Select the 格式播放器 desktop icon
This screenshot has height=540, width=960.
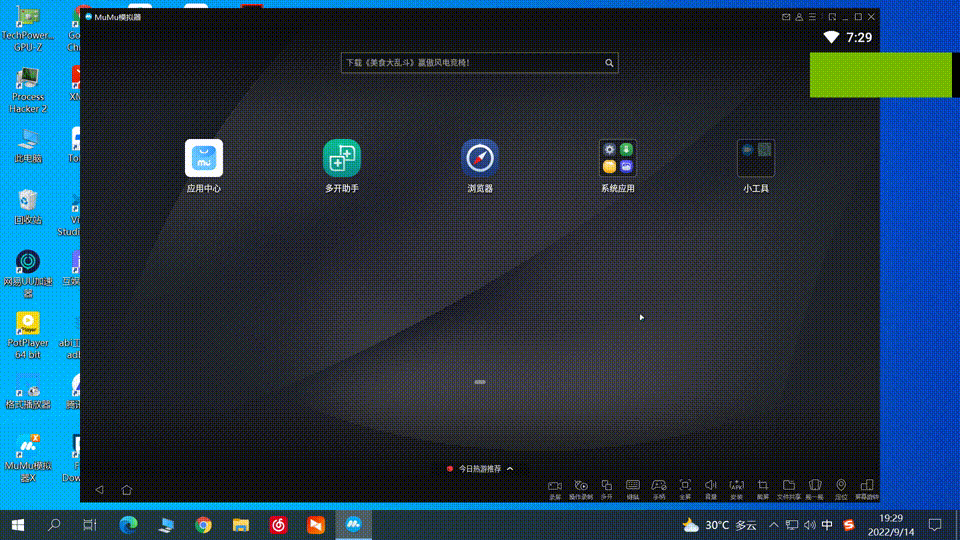tap(28, 392)
